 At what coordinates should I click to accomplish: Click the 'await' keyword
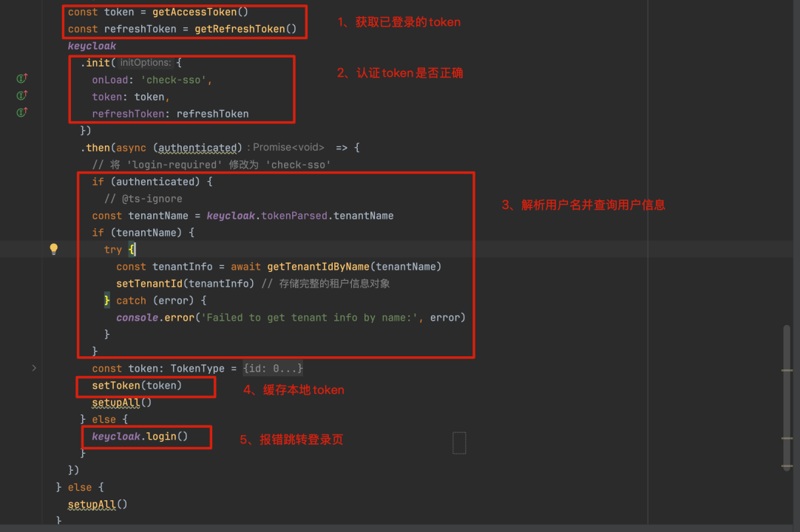(x=245, y=267)
